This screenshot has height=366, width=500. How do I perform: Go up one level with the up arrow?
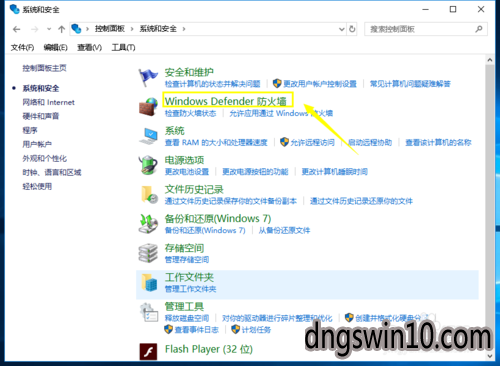pyautogui.click(x=61, y=29)
